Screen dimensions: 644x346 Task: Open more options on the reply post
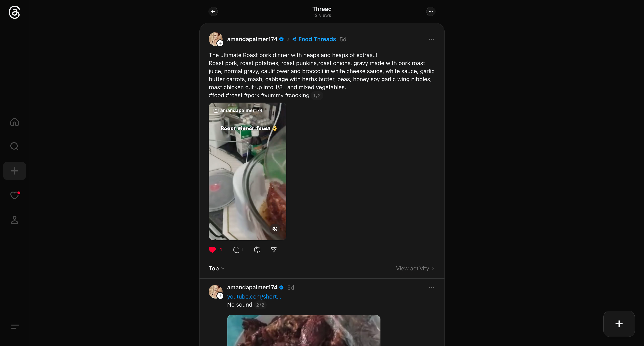tap(431, 288)
